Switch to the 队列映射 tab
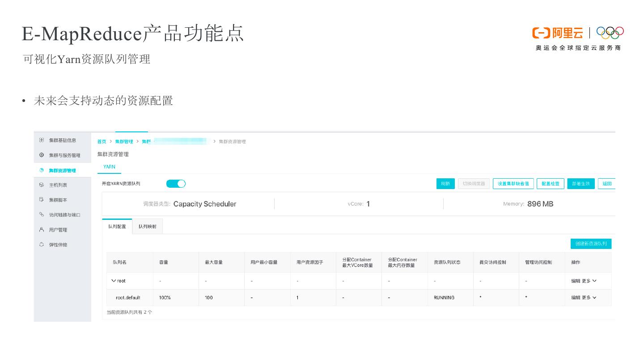Screen dimensions: 644x362 pyautogui.click(x=148, y=227)
